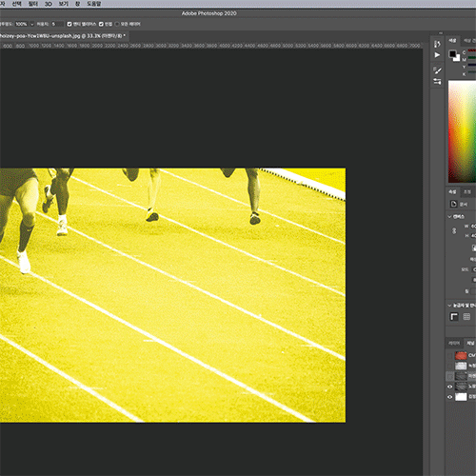Click the K slider in Color panel

[x=472, y=72]
